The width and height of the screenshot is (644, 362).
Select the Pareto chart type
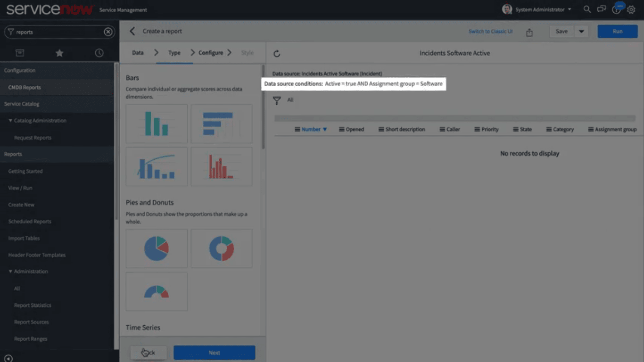[157, 167]
